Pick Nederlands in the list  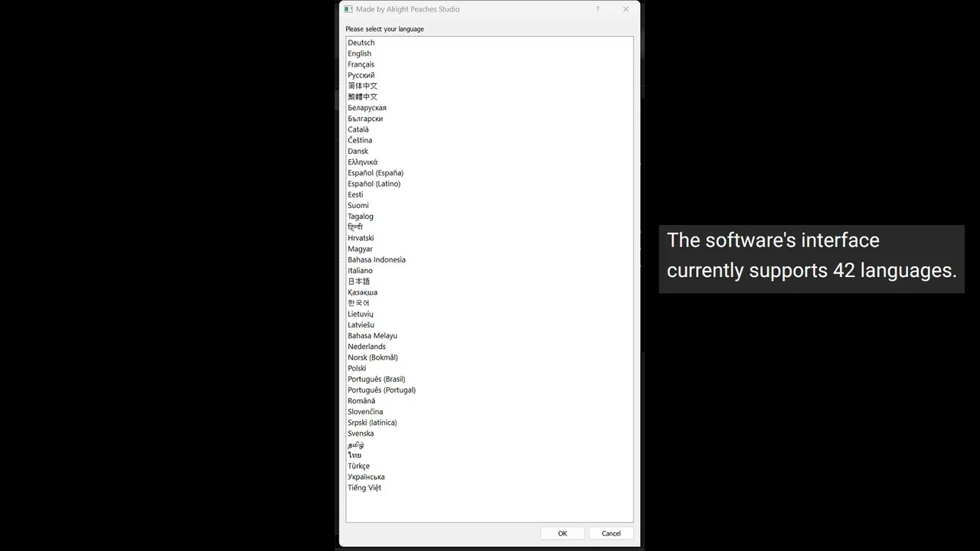367,347
